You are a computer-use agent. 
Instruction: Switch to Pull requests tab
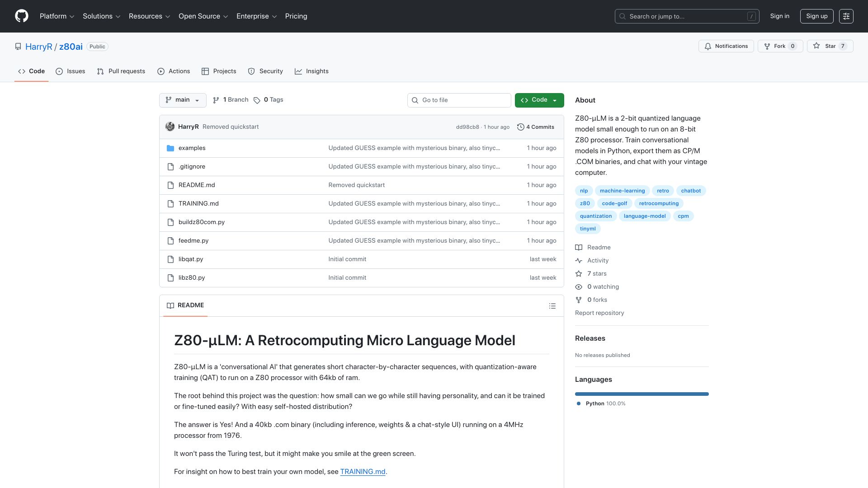pyautogui.click(x=121, y=71)
